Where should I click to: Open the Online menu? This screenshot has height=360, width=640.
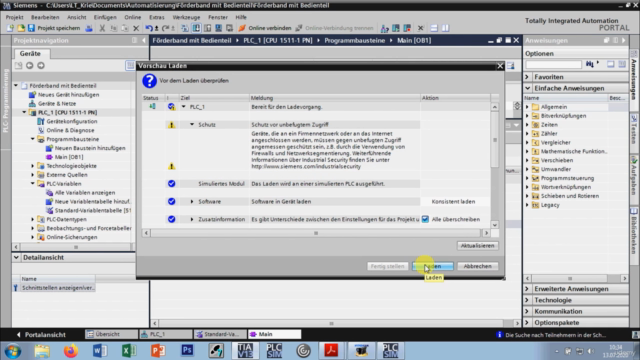133,17
